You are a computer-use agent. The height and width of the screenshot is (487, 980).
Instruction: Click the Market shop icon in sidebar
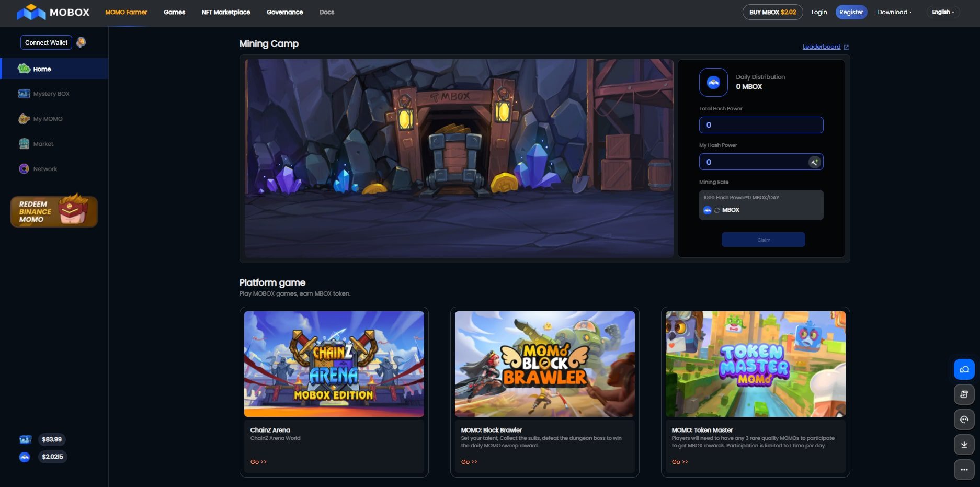[24, 144]
